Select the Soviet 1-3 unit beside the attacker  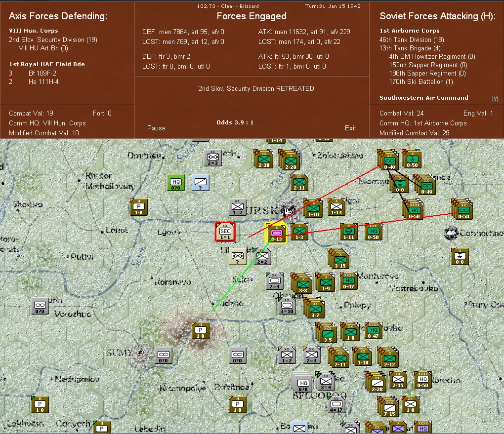pos(299,232)
